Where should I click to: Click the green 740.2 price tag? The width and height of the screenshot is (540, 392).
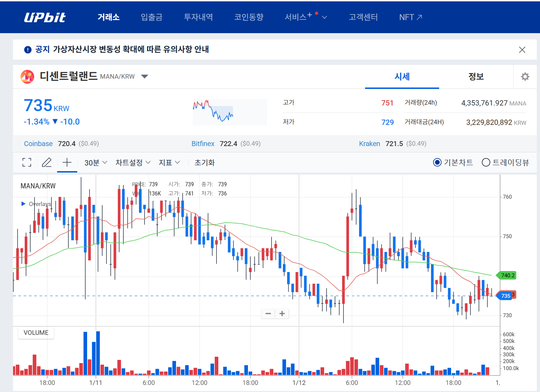pos(506,276)
